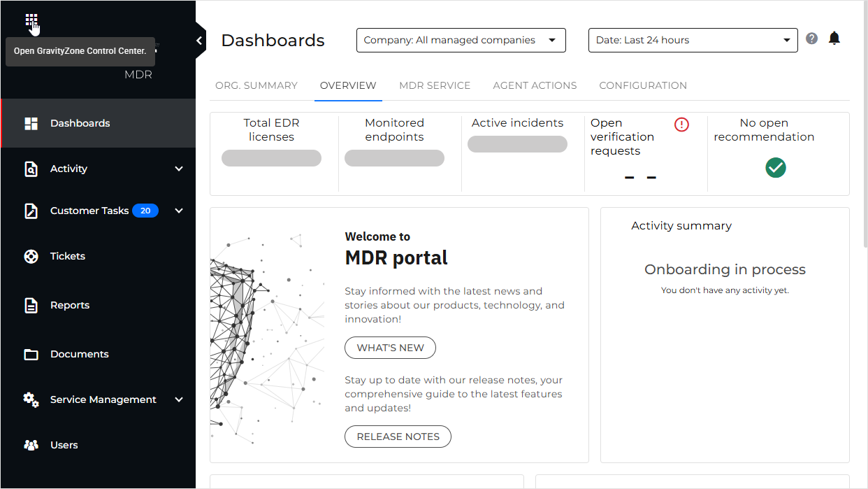
Task: Open the Documents folder icon
Action: [x=31, y=355]
